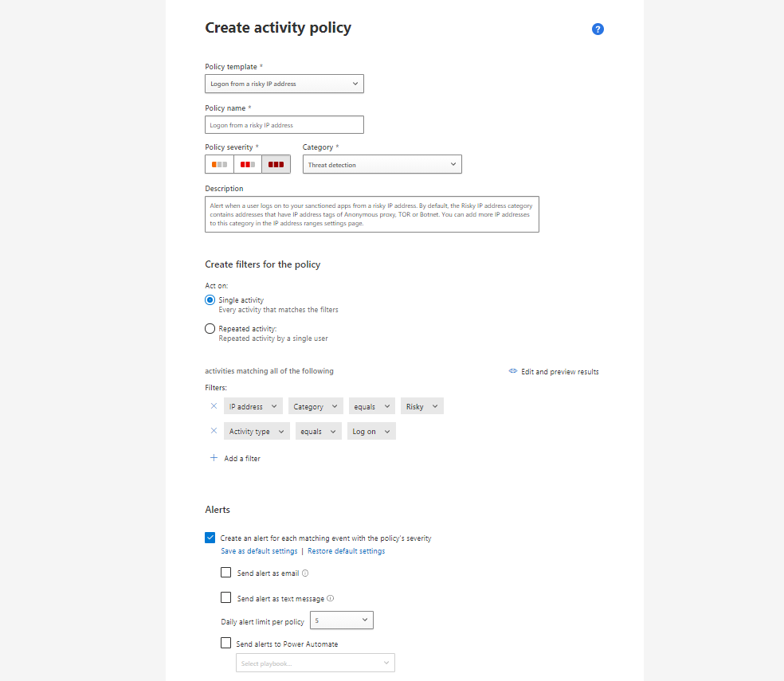Viewport: 784px width, 681px height.
Task: Remove the IP address filter row
Action: 214,406
